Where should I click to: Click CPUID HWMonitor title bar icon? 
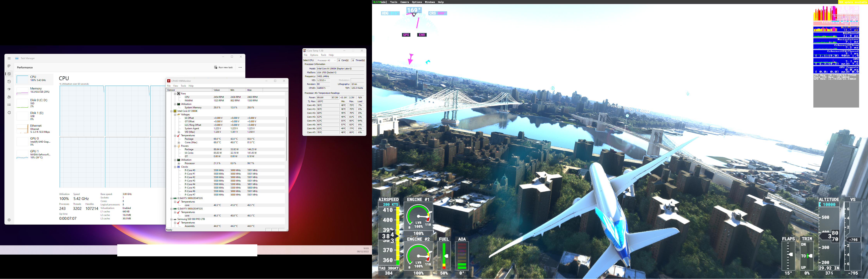(x=169, y=81)
